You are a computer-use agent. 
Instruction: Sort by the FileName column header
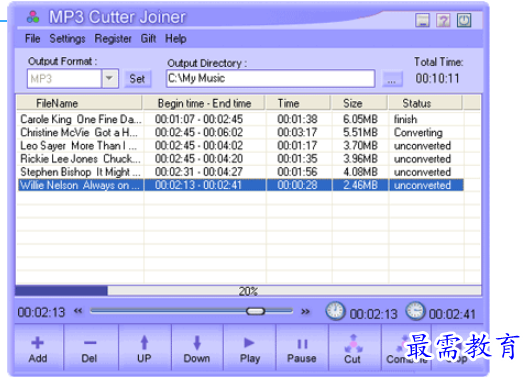79,103
